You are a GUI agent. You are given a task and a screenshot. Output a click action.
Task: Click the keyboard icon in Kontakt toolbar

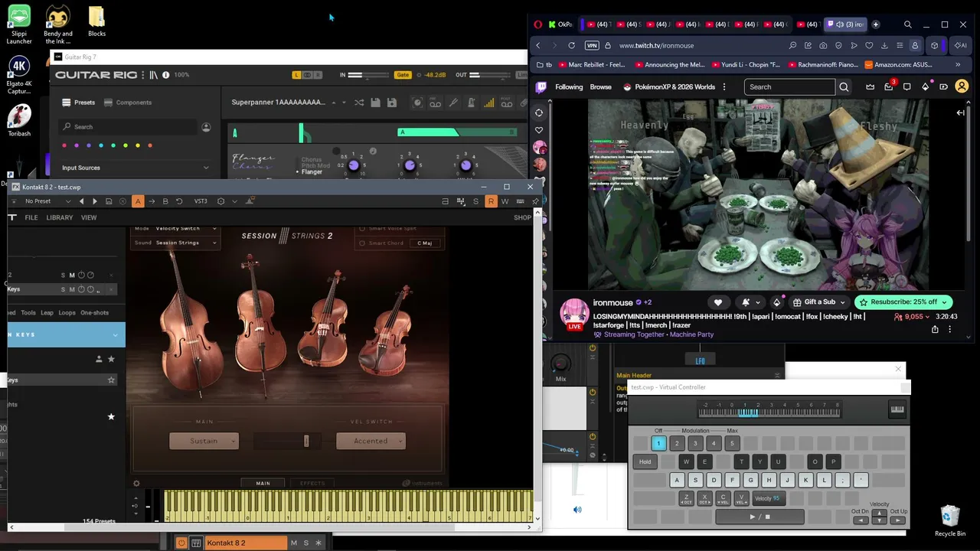pyautogui.click(x=521, y=201)
